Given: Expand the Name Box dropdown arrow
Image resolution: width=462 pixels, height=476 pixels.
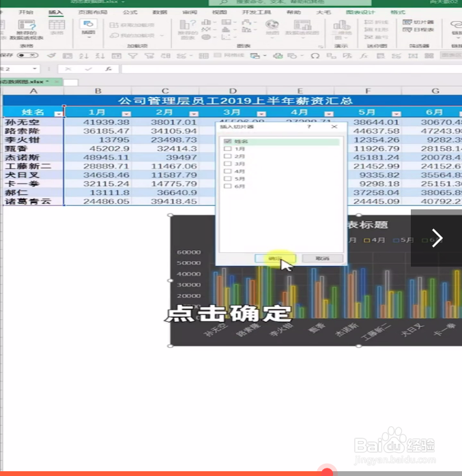Looking at the screenshot, I should pos(35,69).
